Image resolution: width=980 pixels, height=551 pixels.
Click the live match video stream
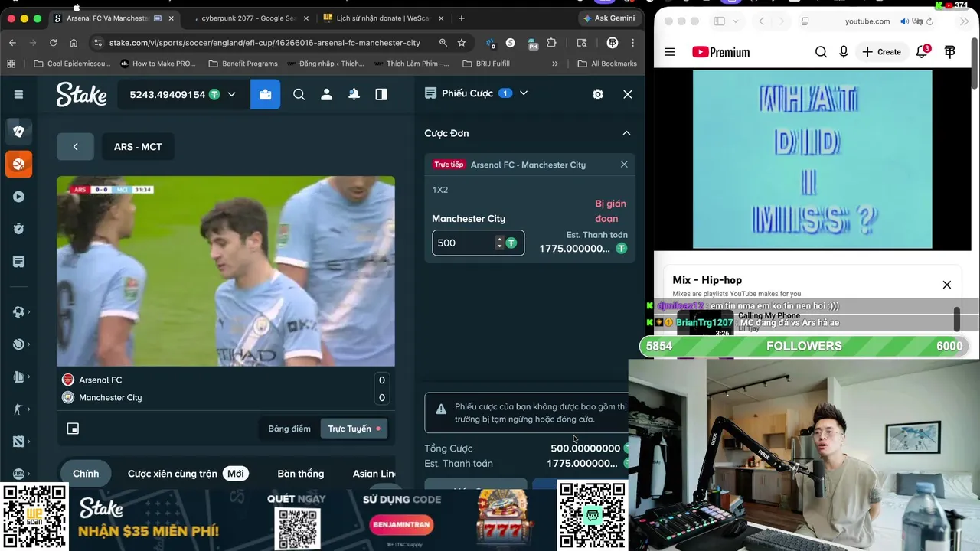coord(226,271)
